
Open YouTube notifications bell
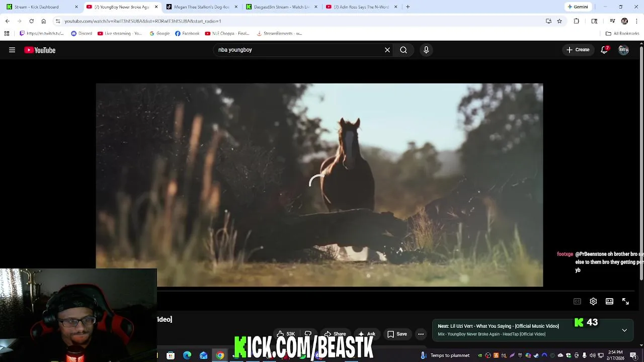click(604, 50)
